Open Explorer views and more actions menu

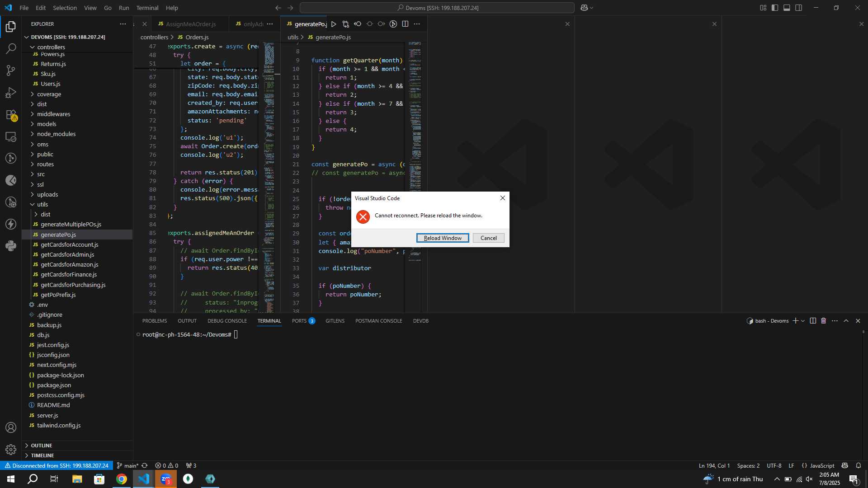[x=123, y=24]
